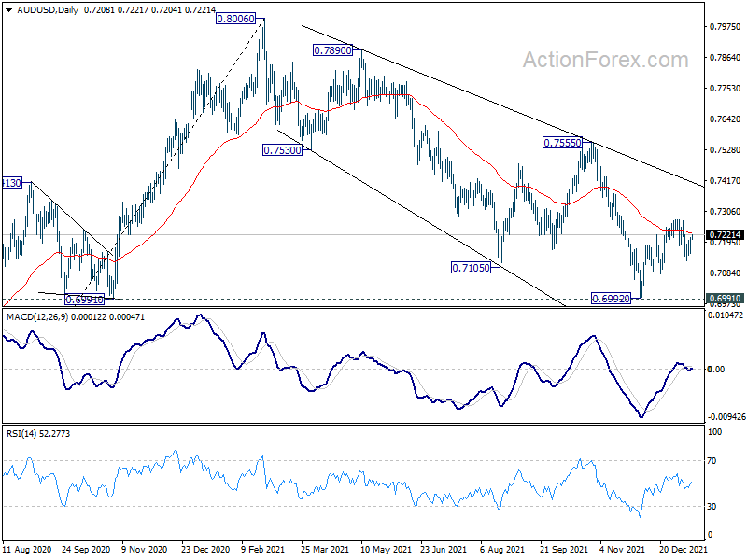This screenshot has width=747, height=560.
Task: Select the 0.69920 price label
Action: 611,299
